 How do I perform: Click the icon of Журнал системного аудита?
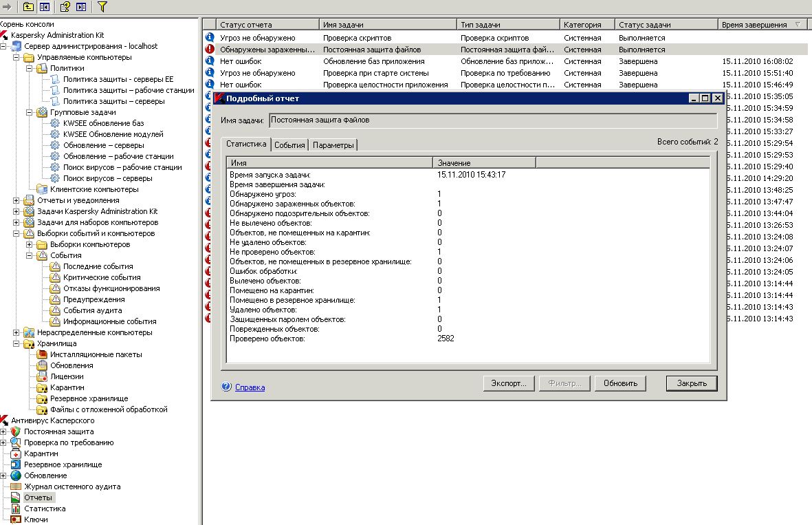[x=16, y=486]
